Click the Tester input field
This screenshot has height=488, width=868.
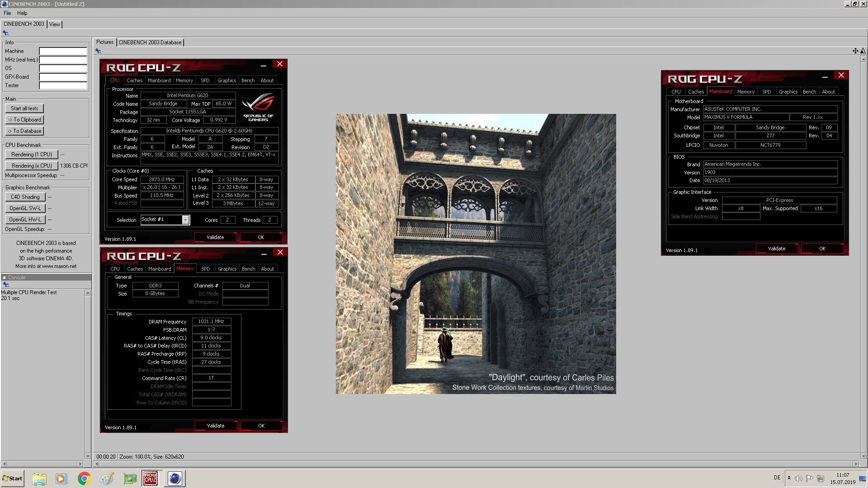pyautogui.click(x=63, y=85)
